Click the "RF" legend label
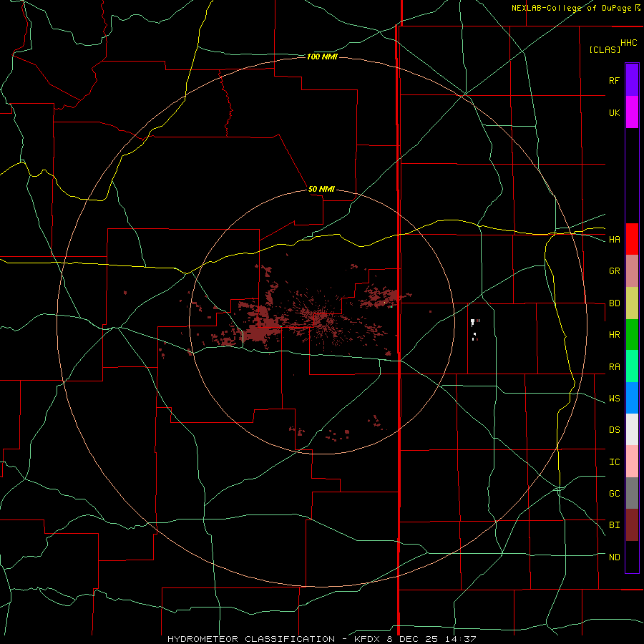This screenshot has width=644, height=644. [x=614, y=80]
